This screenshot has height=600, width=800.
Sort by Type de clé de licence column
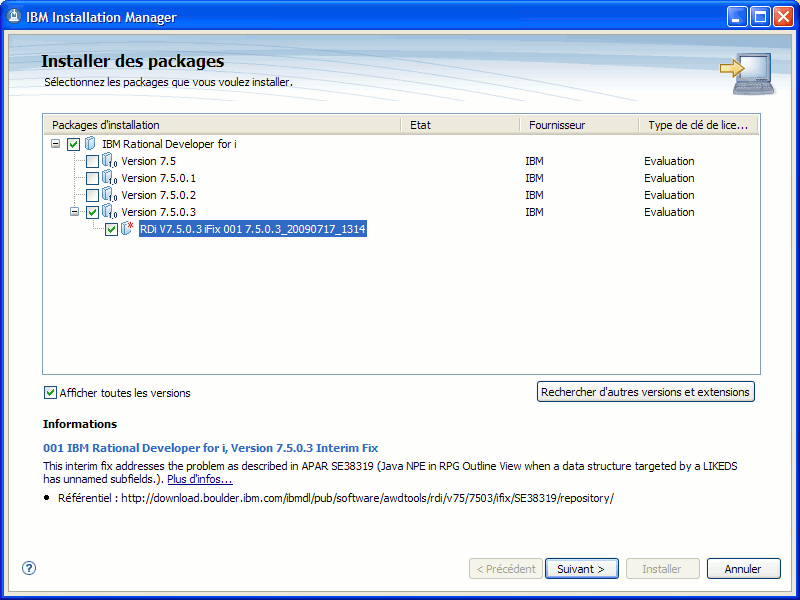pos(698,125)
